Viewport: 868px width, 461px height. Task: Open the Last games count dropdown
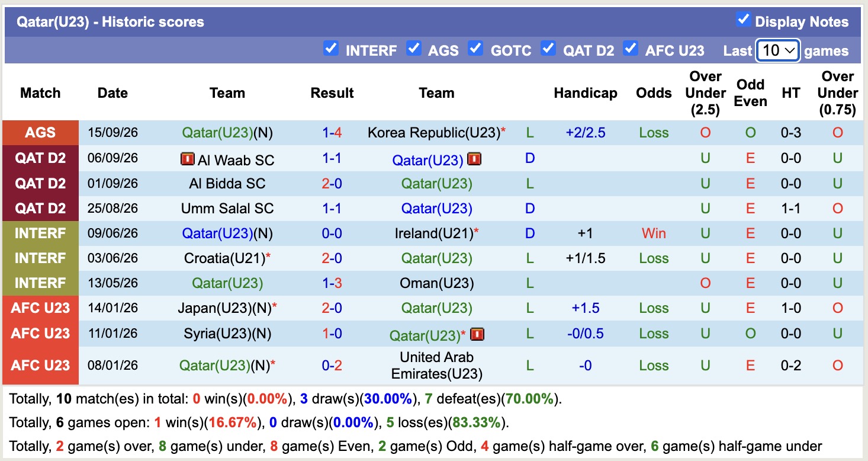coord(778,50)
